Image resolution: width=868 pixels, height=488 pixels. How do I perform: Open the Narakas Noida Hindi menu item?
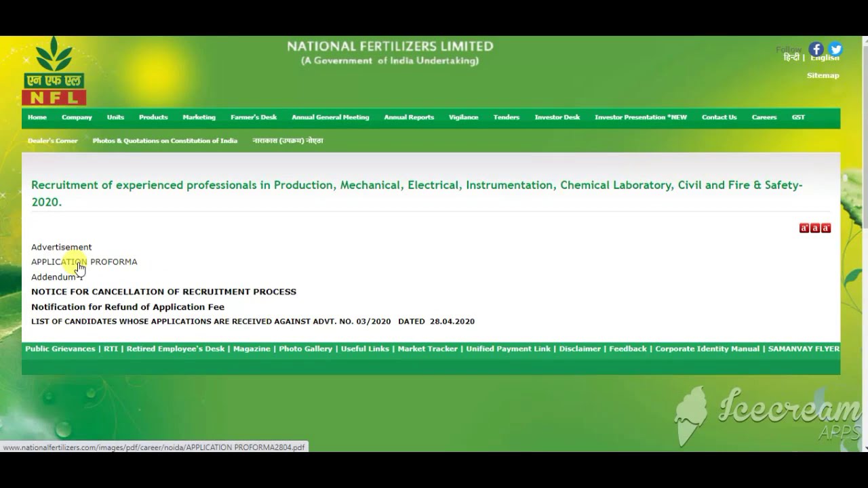click(x=288, y=141)
